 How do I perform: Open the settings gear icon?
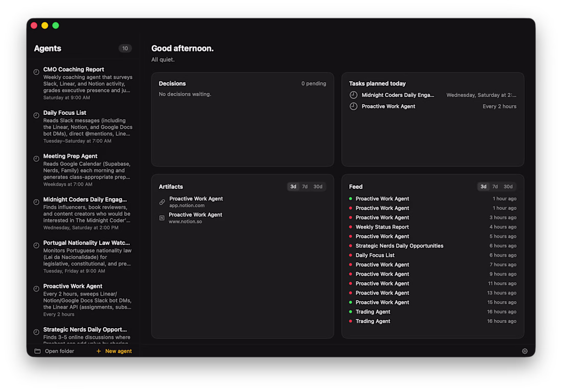tap(525, 351)
